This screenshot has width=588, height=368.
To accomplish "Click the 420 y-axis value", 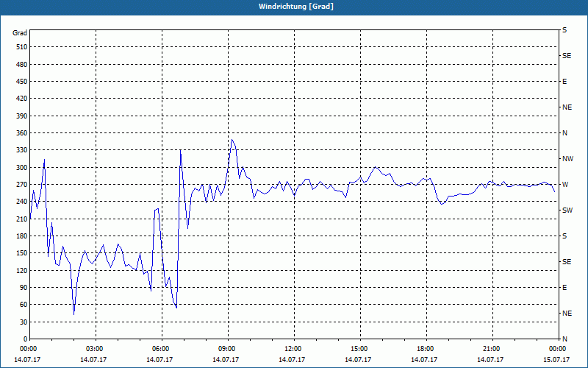I will pyautogui.click(x=22, y=99).
